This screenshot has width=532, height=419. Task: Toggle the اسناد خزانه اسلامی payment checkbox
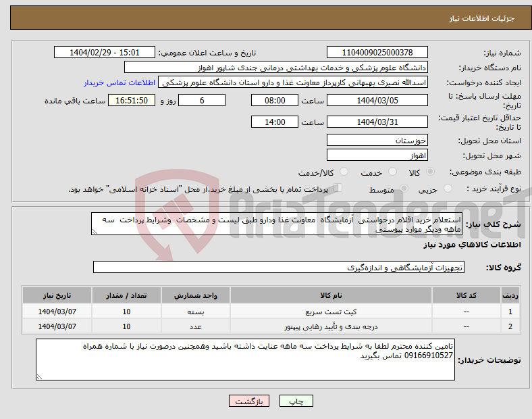pos(338,188)
